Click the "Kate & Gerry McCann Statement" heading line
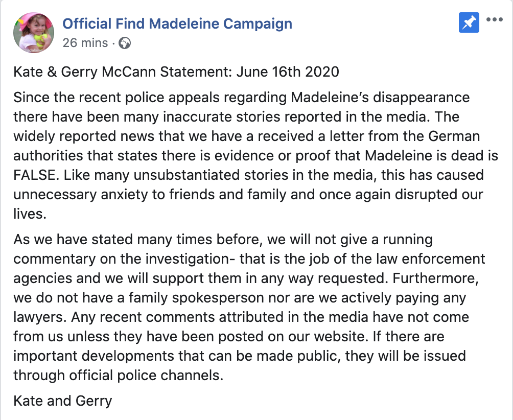This screenshot has height=420, width=513. (x=123, y=71)
